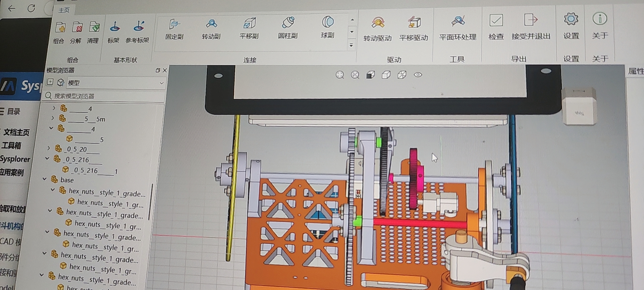Switch to the shaded solid cube display mode
The width and height of the screenshot is (644, 290).
click(371, 75)
